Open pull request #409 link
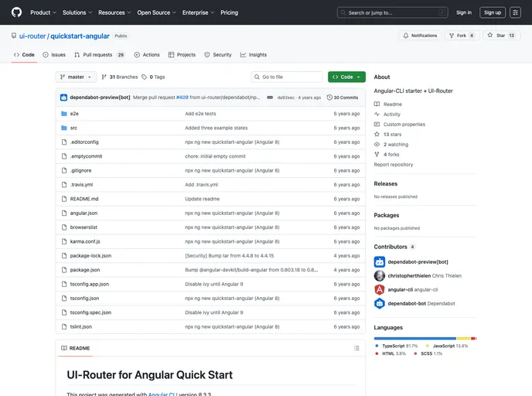Viewport: 532px width, 396px height. pos(182,97)
